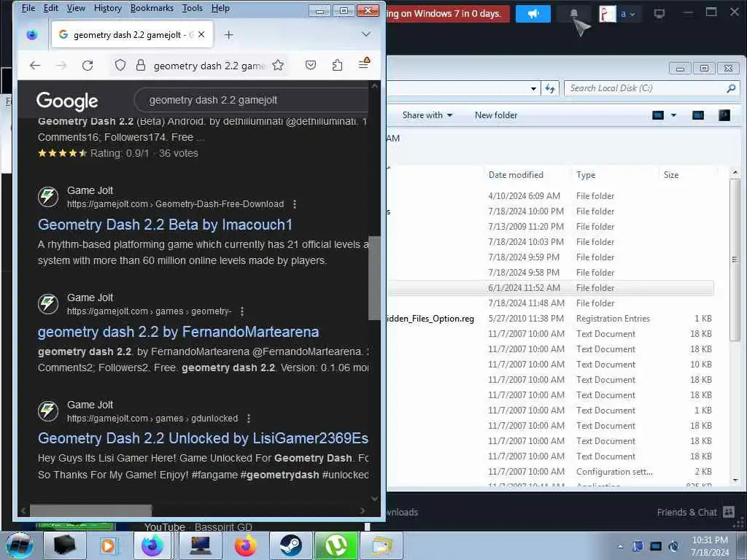Viewport: 747px width, 560px height.
Task: Open the tracking protection shield icon
Action: pyautogui.click(x=120, y=65)
